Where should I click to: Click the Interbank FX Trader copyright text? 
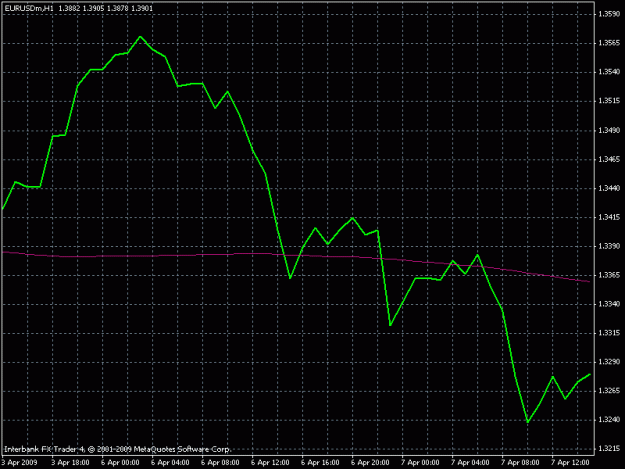point(118,449)
